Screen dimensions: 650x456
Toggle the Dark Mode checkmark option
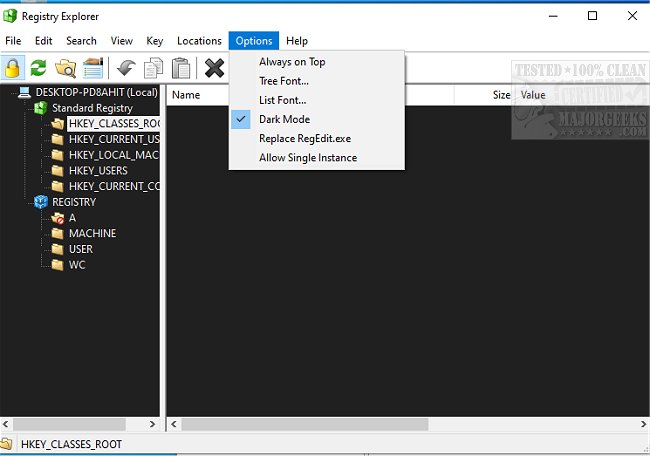(317, 119)
